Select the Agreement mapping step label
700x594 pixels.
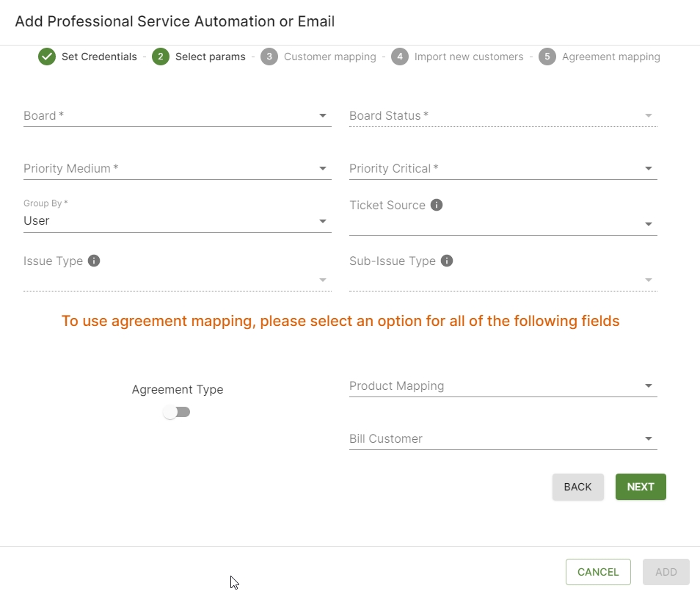(610, 57)
